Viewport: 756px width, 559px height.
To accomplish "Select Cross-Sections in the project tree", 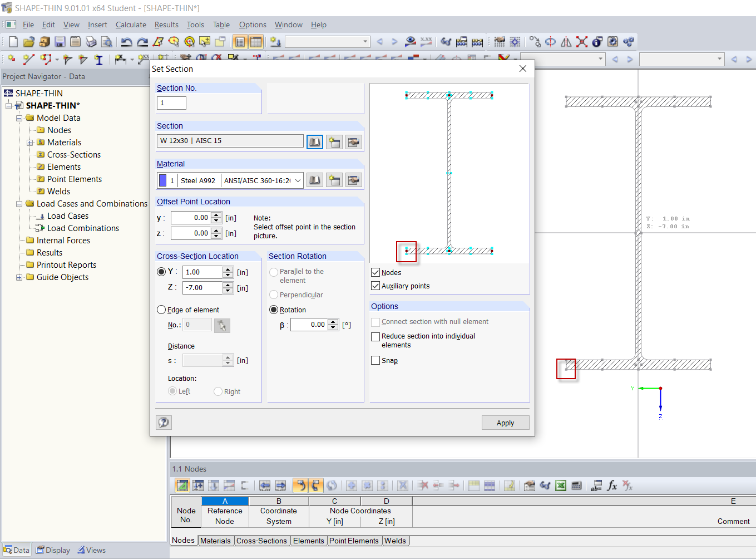I will point(74,155).
